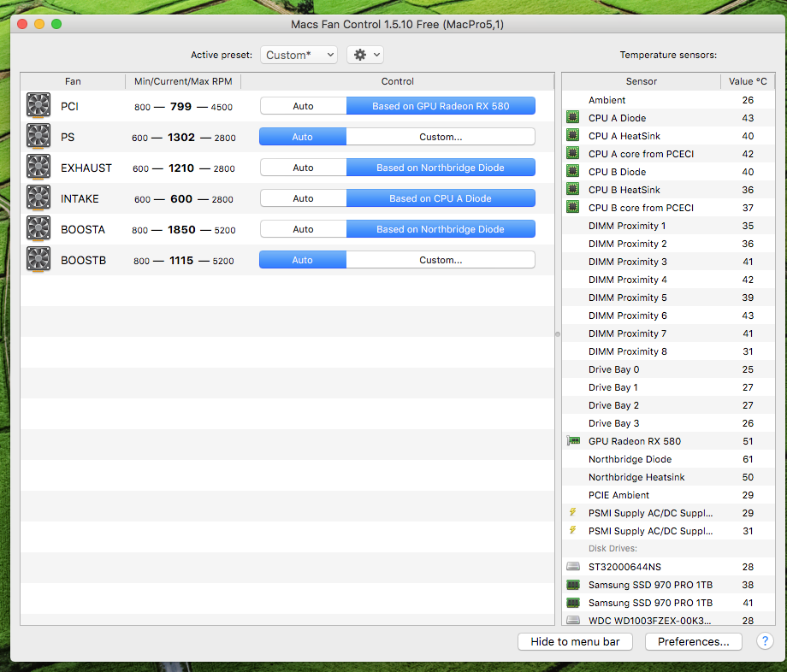Click the GPU Radeon RX 580 temperature 51
787x672 pixels.
click(x=748, y=441)
